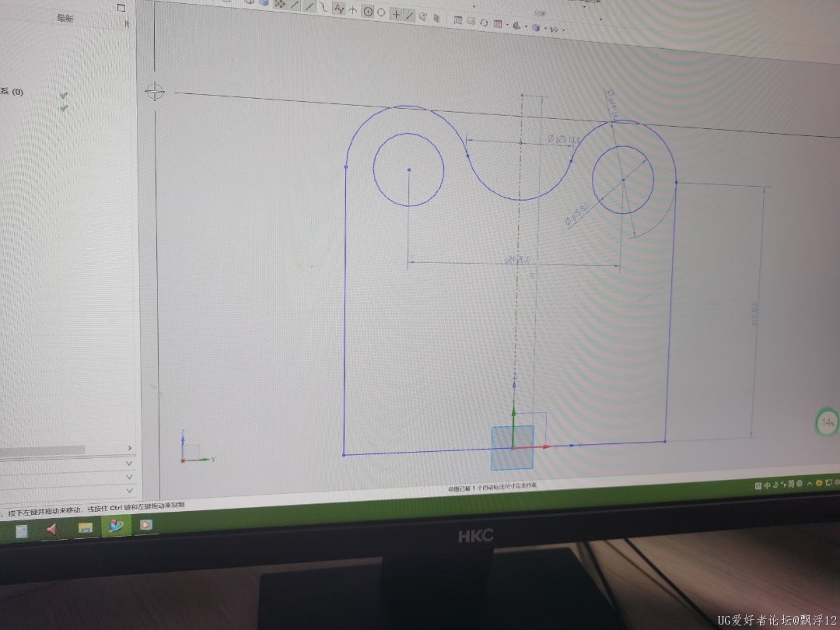Click the plain circle quadrant snap icon
840x630 pixels.
pyautogui.click(x=381, y=12)
